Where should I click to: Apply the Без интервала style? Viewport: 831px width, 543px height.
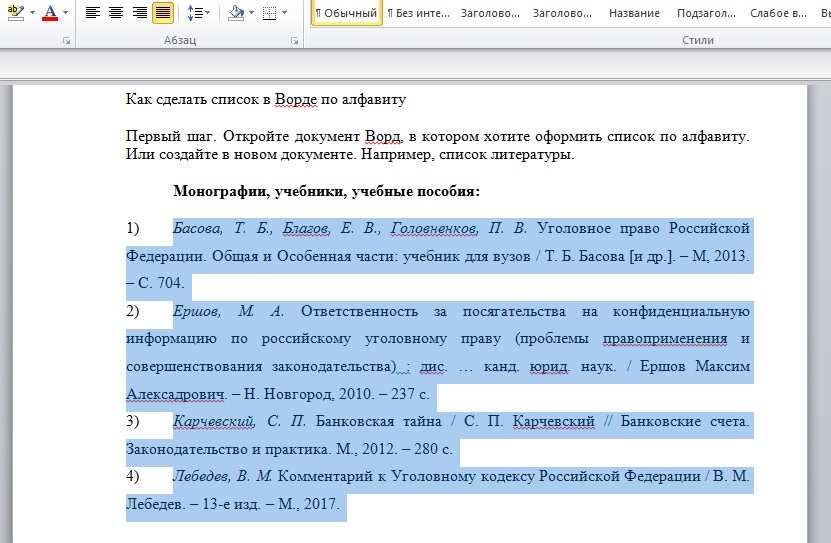(x=418, y=14)
